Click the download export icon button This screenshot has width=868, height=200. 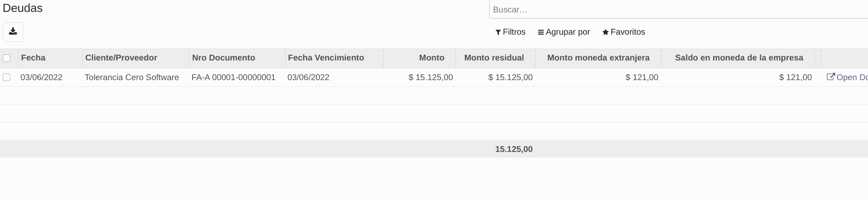(13, 32)
